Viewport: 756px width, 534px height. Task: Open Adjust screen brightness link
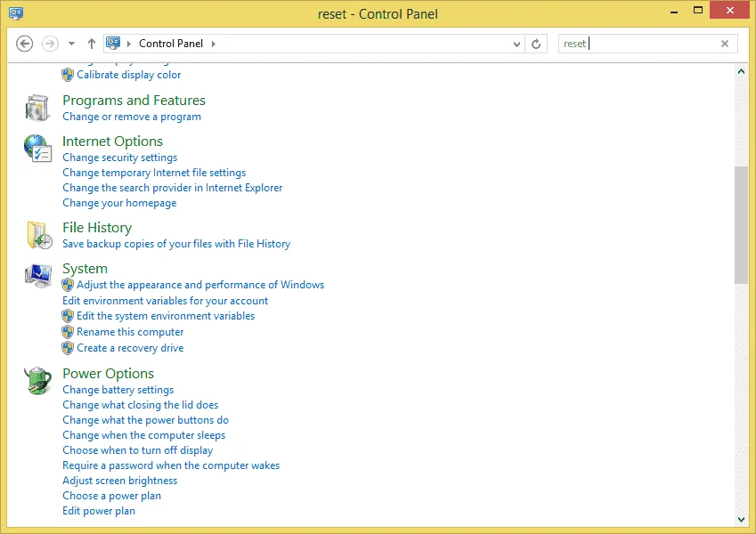point(120,481)
